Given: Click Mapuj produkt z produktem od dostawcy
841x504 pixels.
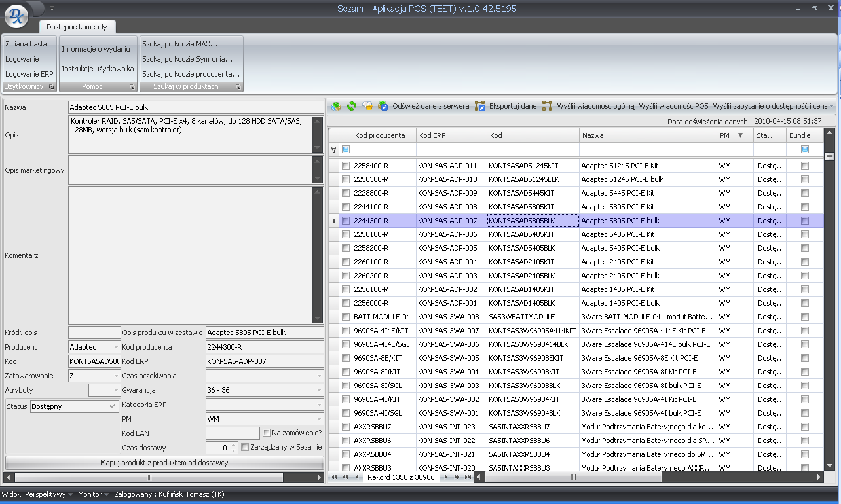Looking at the screenshot, I should point(164,463).
